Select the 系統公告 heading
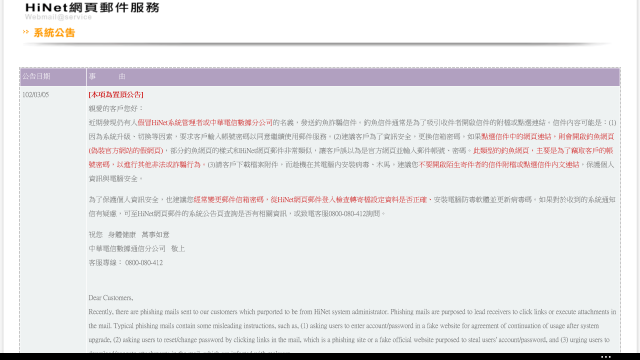The width and height of the screenshot is (640, 360). pyautogui.click(x=54, y=33)
